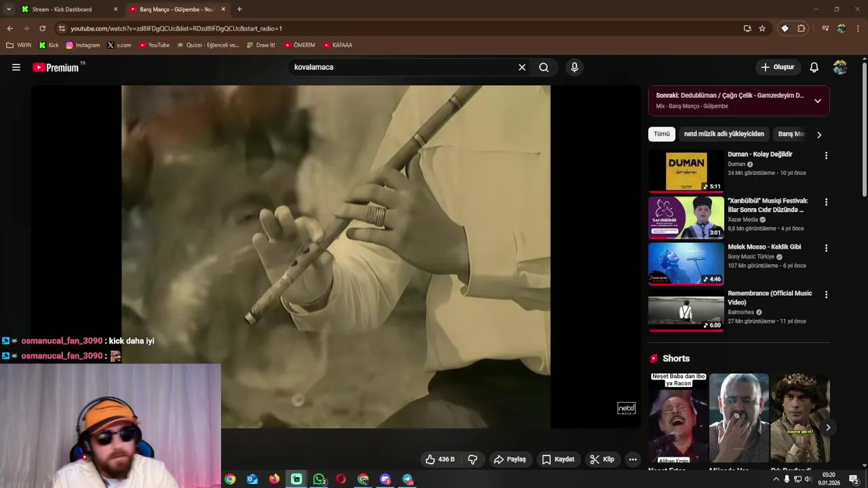Open the Oluştur create button
Image resolution: width=868 pixels, height=488 pixels.
[777, 67]
